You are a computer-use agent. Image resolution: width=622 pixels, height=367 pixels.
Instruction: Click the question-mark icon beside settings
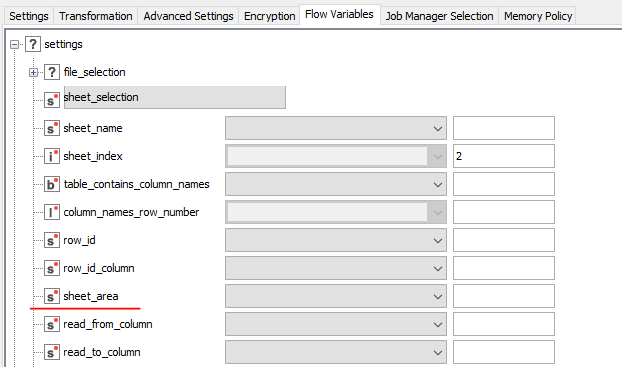[x=33, y=44]
